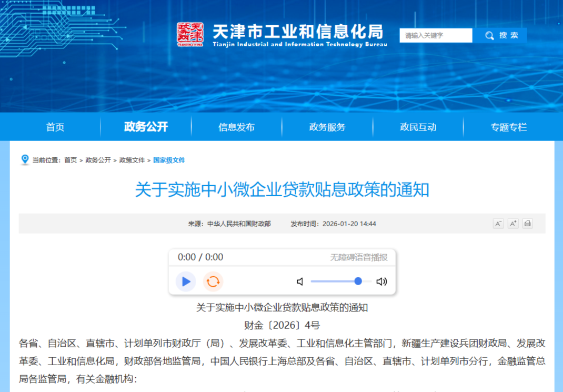This screenshot has height=392, width=563.
Task: Type in the keyword search field
Action: (x=436, y=35)
